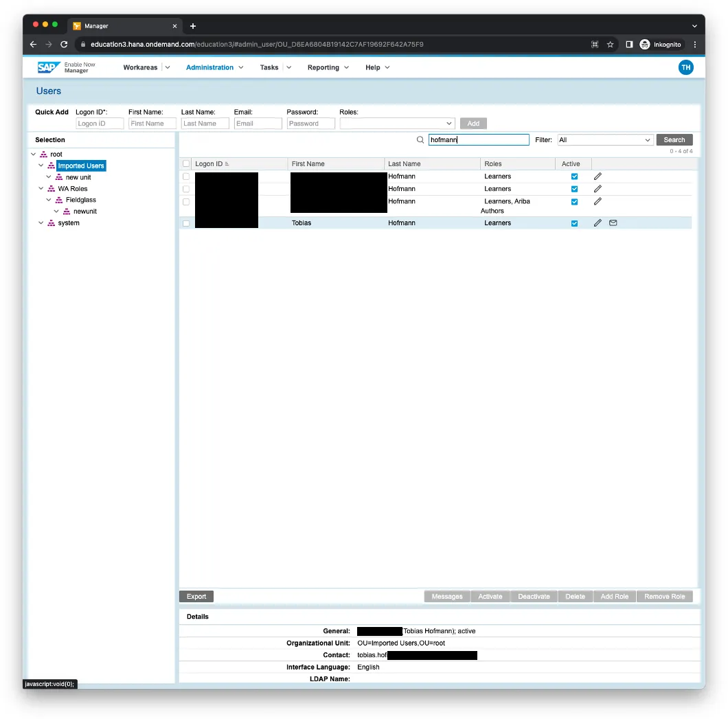
Task: Click the Search button
Action: 674,140
